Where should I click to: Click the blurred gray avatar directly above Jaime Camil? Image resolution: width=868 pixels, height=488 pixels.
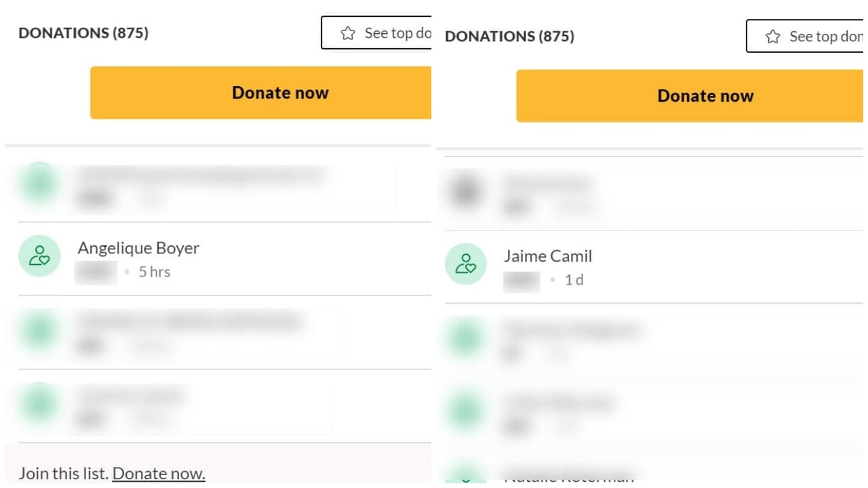click(465, 192)
